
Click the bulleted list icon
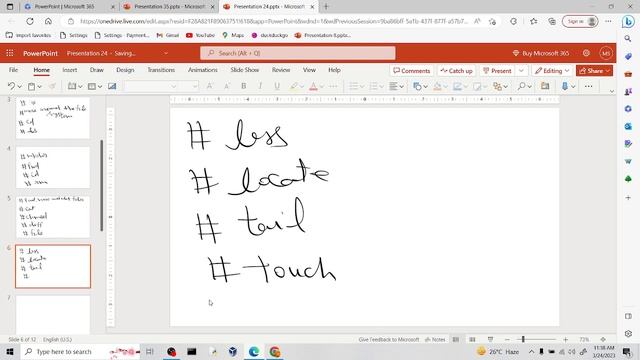pyautogui.click(x=353, y=86)
